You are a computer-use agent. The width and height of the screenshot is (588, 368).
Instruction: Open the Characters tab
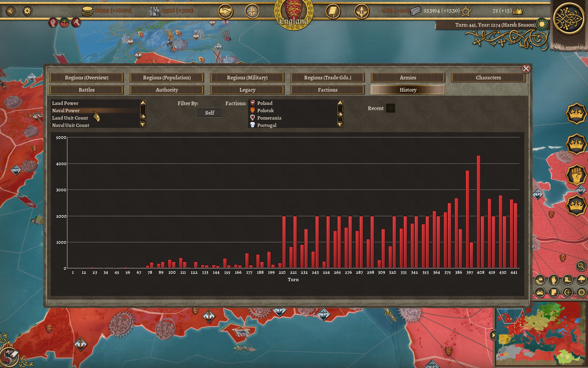click(488, 78)
